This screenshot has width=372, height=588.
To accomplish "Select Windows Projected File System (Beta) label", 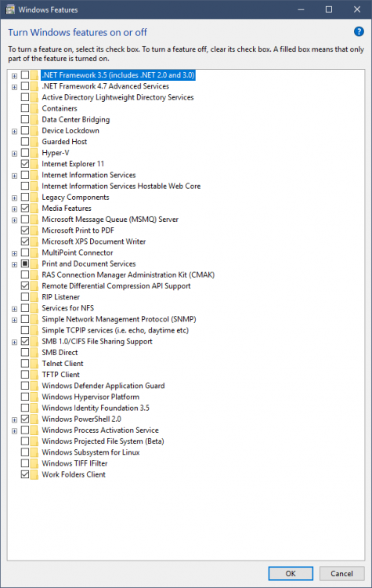I will [103, 441].
